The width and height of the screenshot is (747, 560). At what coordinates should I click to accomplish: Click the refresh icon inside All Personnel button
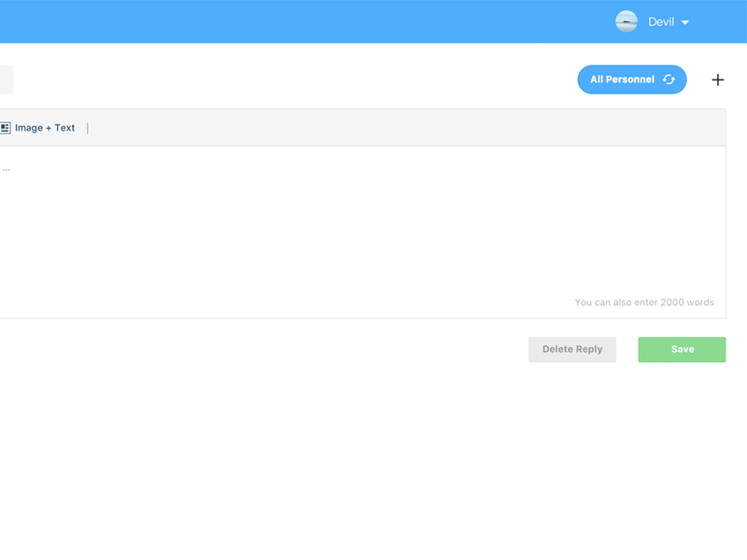tap(669, 79)
